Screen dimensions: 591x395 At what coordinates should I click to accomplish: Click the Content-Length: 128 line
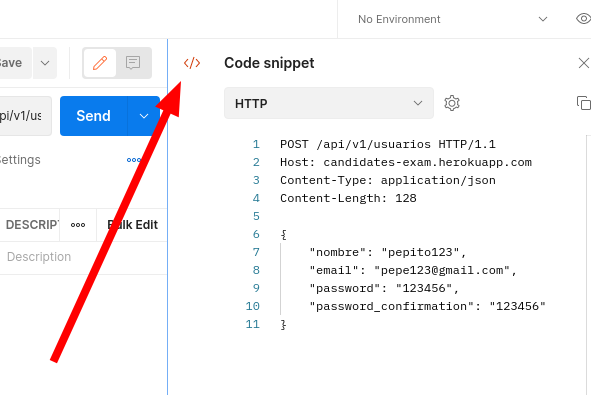(x=348, y=198)
